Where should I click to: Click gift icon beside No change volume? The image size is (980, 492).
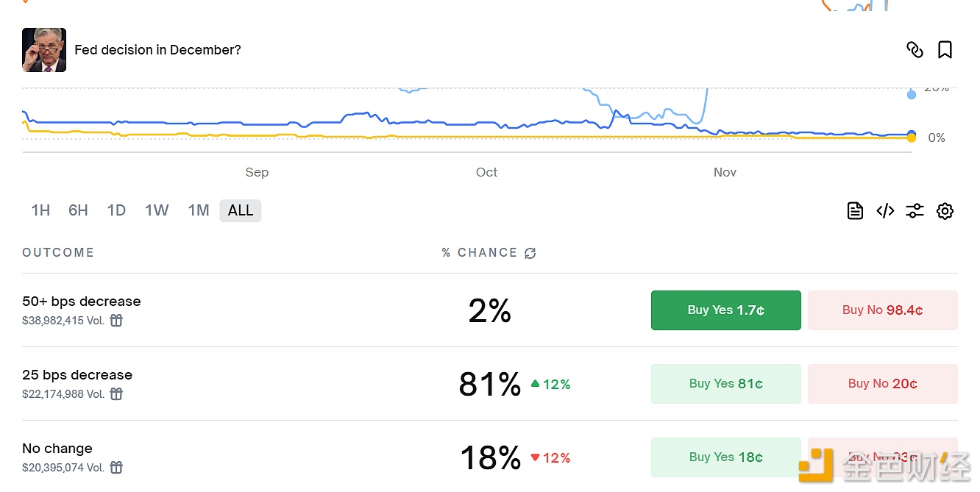[116, 467]
